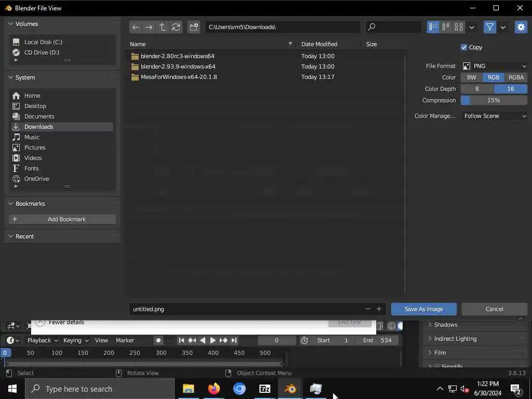Switch to horizontal list display mode
532x399 pixels.
pyautogui.click(x=446, y=27)
